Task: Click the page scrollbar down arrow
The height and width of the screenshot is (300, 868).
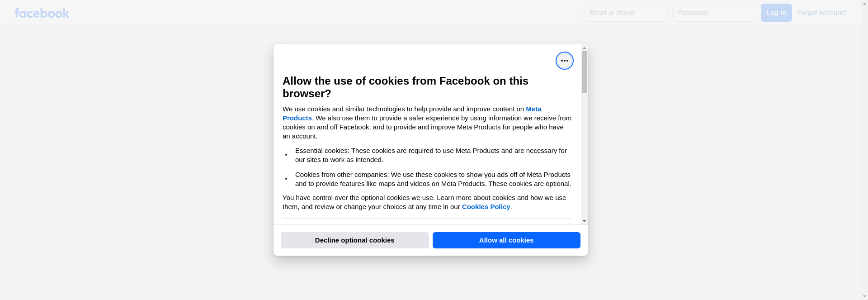Action: click(864, 296)
